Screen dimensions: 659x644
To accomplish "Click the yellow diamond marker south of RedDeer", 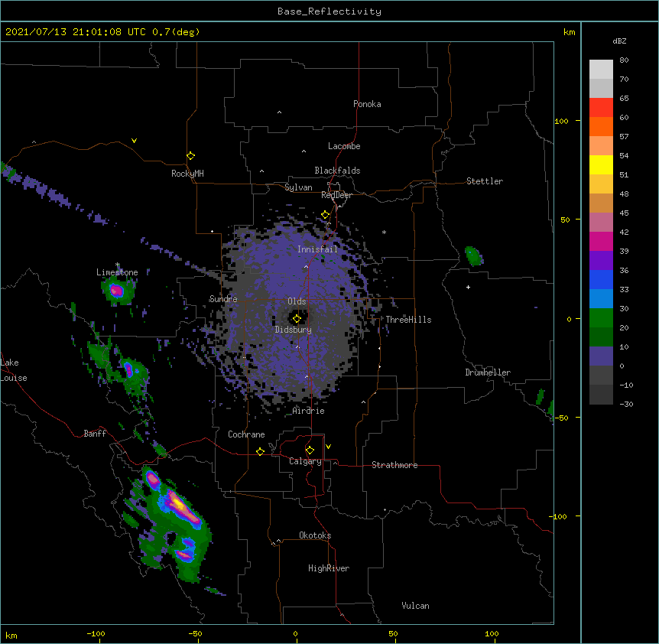I will [x=326, y=215].
